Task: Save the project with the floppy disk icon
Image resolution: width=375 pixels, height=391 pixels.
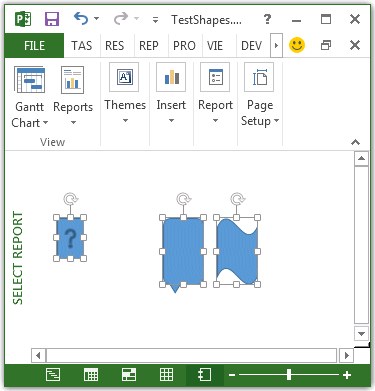Action: click(x=52, y=19)
